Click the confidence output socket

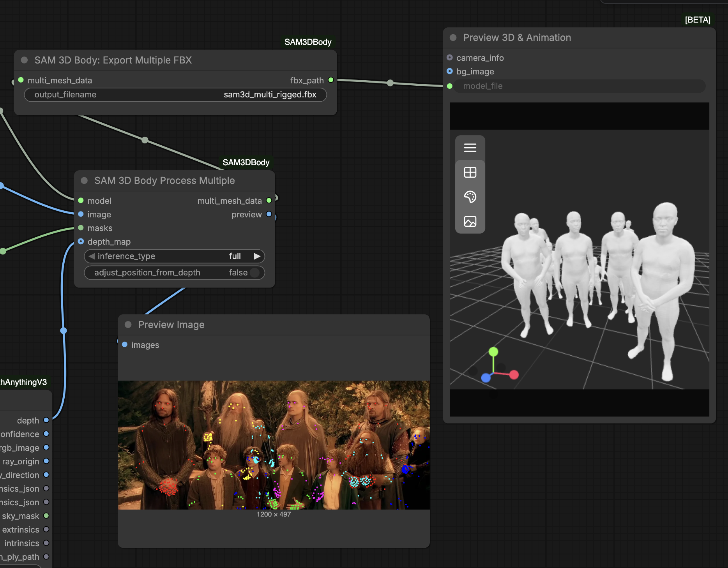[46, 434]
